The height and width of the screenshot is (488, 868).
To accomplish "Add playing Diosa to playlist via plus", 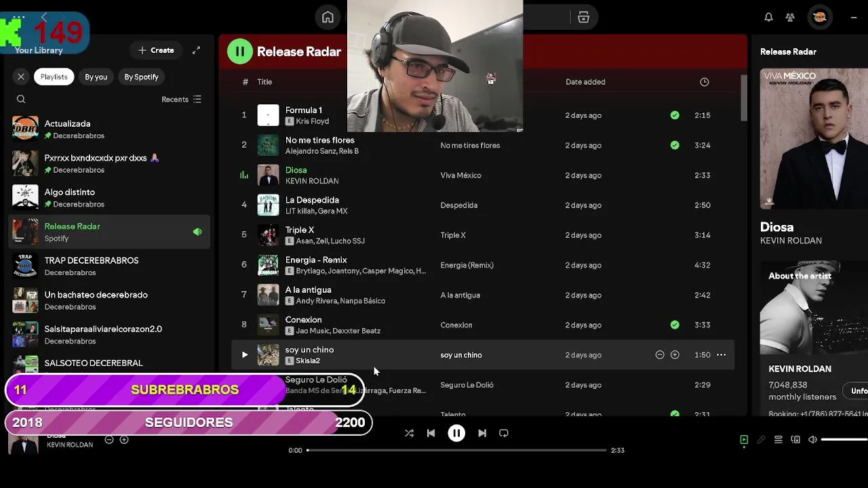I will pyautogui.click(x=124, y=440).
